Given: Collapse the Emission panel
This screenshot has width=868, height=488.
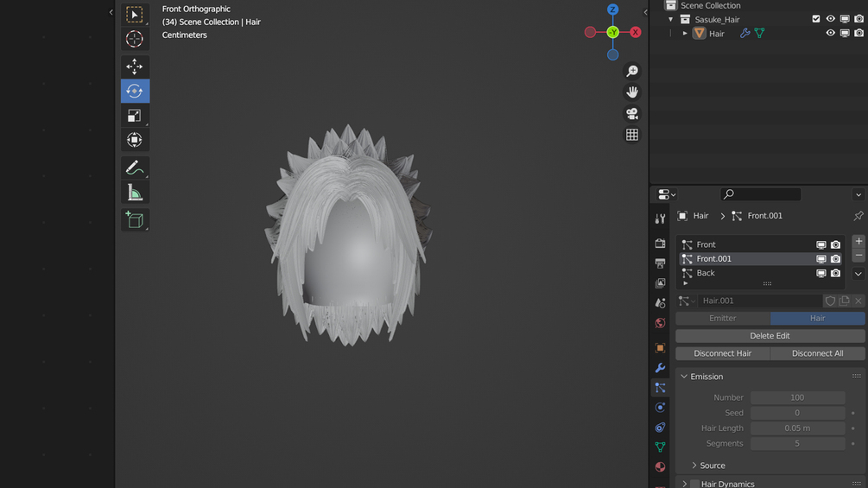Looking at the screenshot, I should [x=684, y=377].
